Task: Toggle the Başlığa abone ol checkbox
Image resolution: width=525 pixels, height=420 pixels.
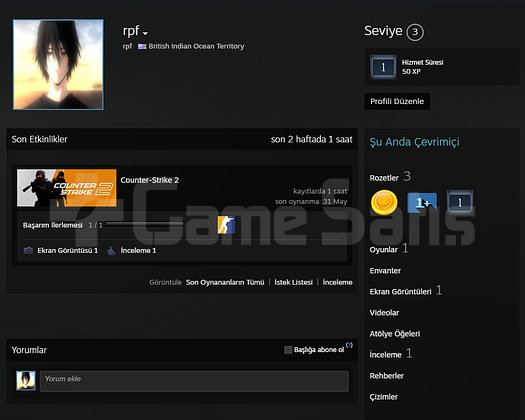Action: click(288, 350)
